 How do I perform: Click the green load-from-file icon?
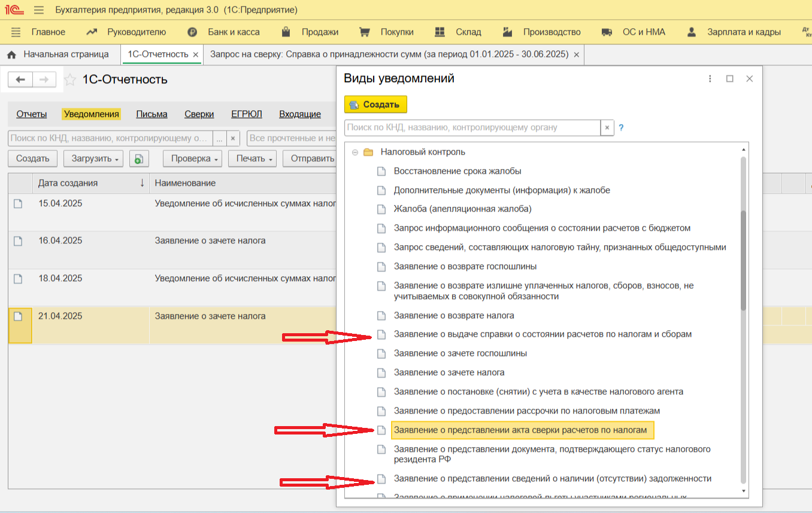(x=139, y=159)
